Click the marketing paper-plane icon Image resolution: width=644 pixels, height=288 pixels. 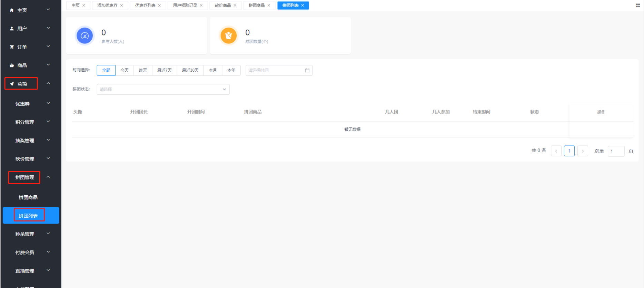(12, 84)
